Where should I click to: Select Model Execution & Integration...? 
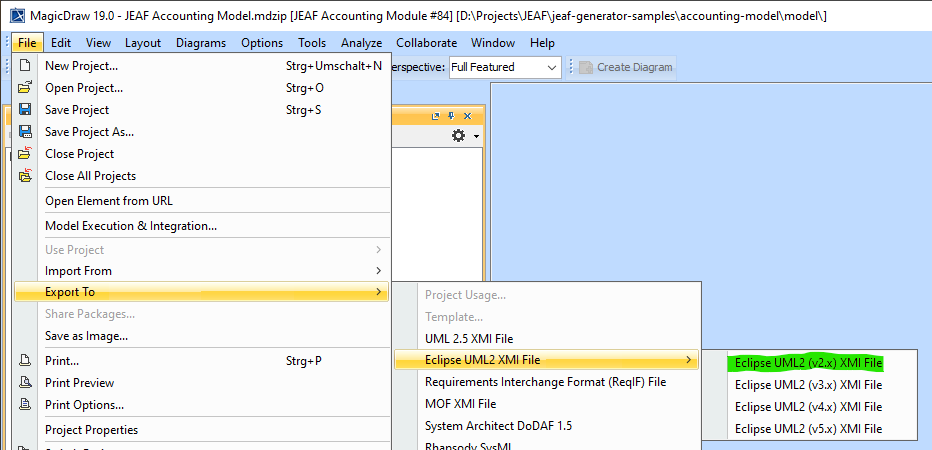[x=201, y=226]
